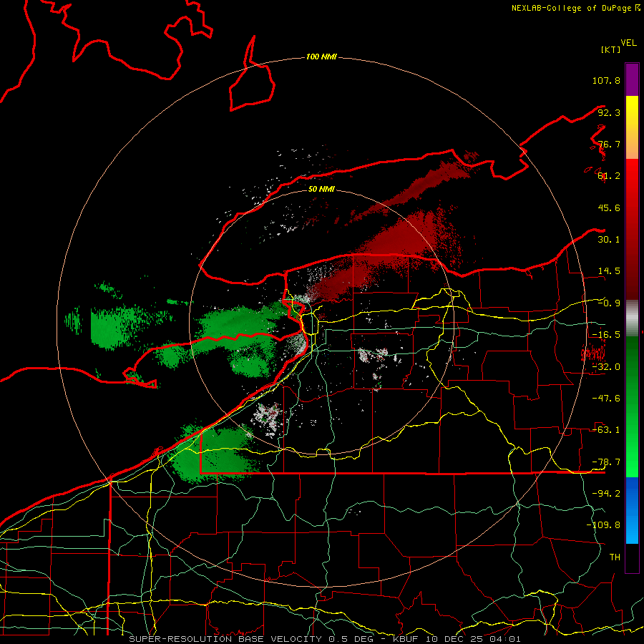Click the Super-Resolution Base Velocity caption

tap(325, 639)
